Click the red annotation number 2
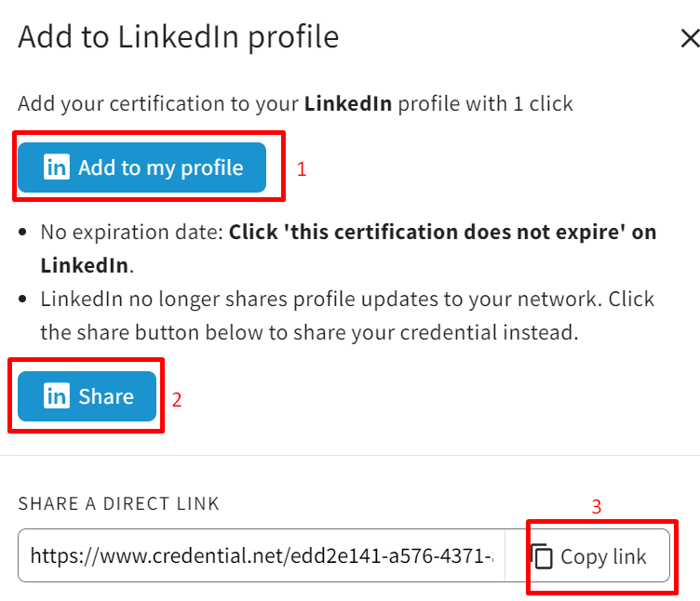This screenshot has height=601, width=700. (x=177, y=399)
